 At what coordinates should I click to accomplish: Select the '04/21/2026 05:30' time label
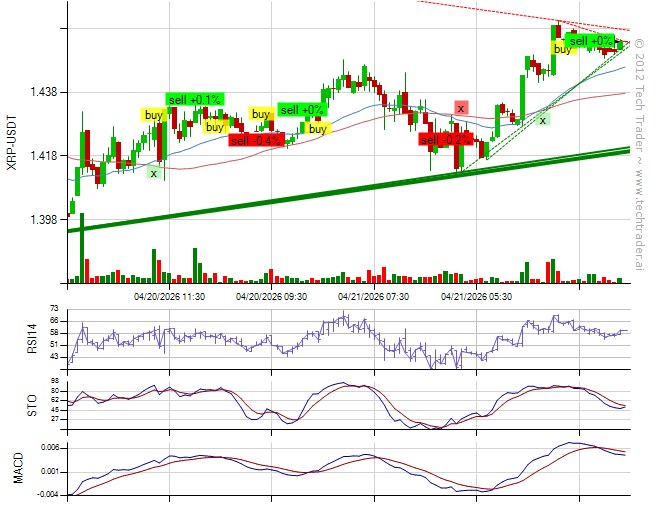(476, 297)
